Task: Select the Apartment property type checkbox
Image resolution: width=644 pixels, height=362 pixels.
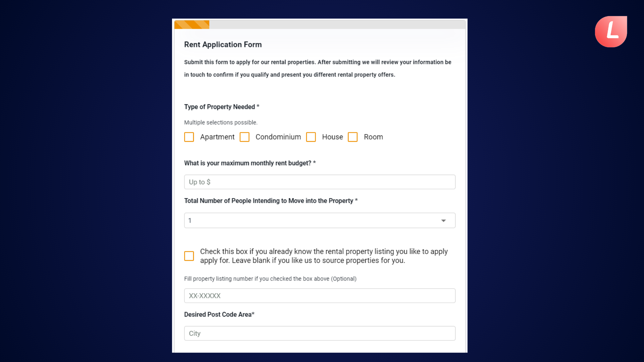Action: [x=189, y=137]
